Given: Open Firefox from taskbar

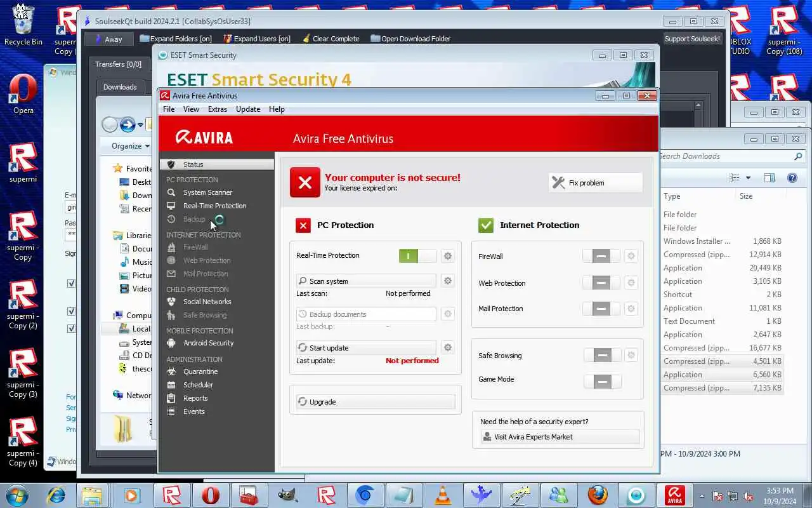Looking at the screenshot, I should click(x=597, y=495).
